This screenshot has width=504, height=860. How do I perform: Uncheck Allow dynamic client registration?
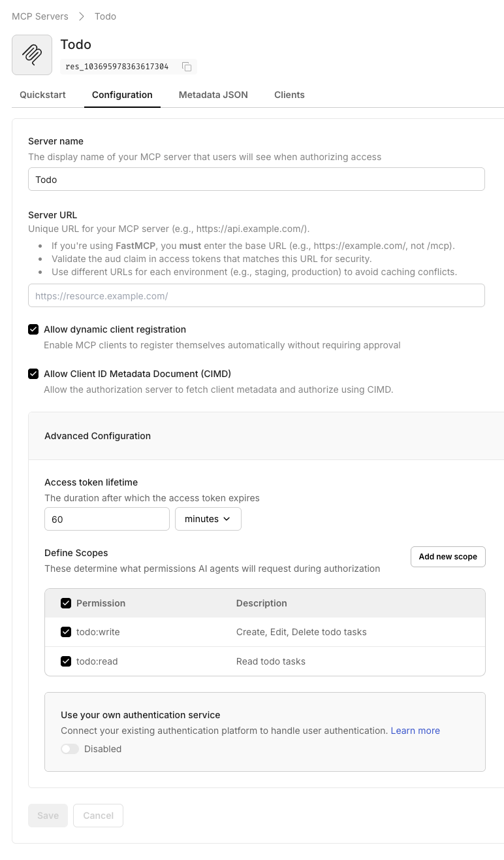[x=33, y=329]
